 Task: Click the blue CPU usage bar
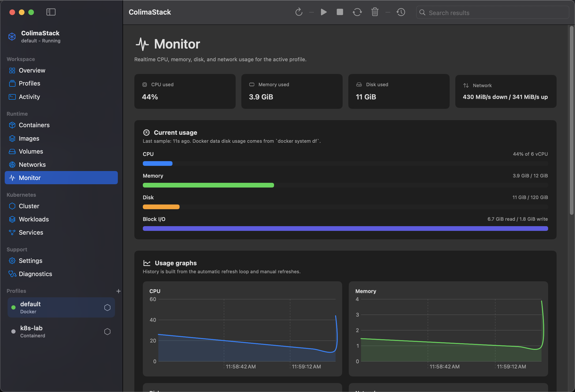[x=158, y=163]
